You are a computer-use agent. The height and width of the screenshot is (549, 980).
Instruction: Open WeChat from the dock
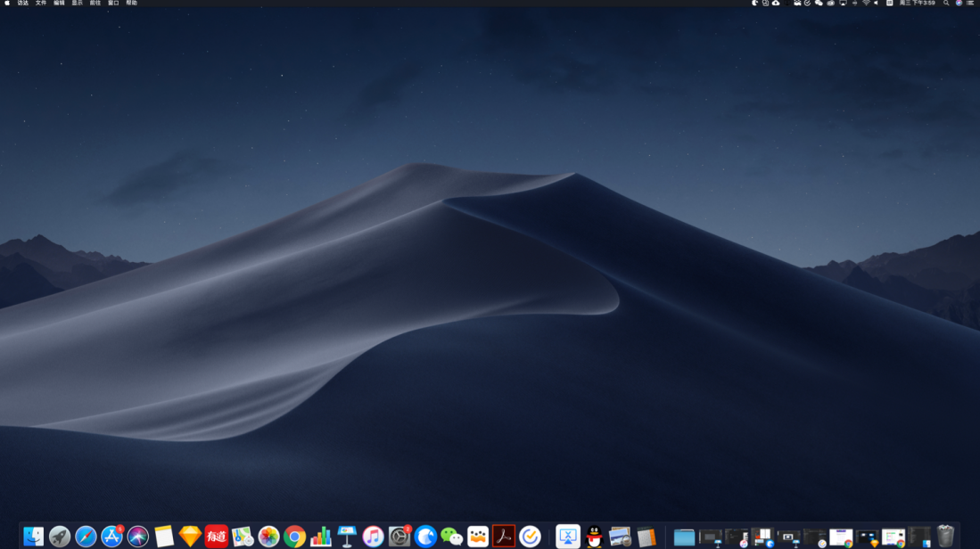pyautogui.click(x=451, y=536)
